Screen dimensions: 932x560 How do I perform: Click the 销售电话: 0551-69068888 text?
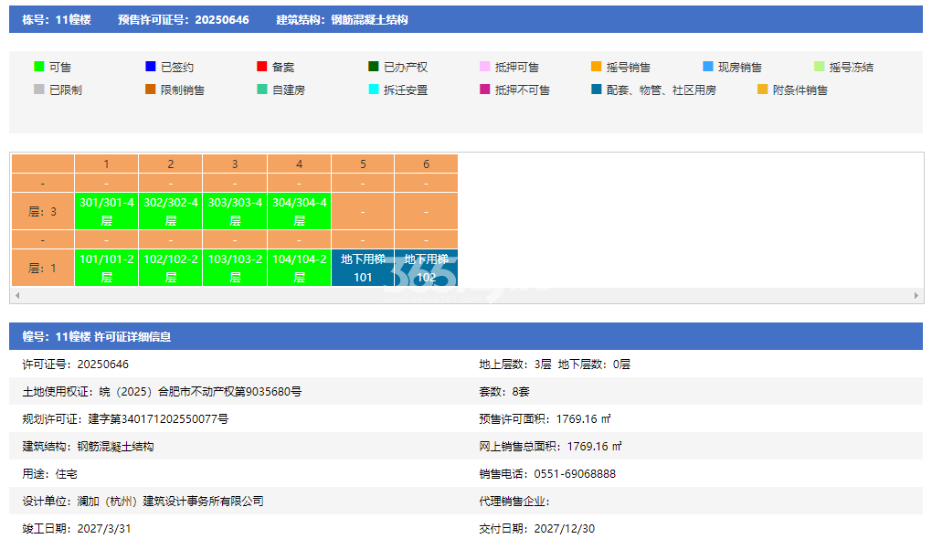pos(547,474)
